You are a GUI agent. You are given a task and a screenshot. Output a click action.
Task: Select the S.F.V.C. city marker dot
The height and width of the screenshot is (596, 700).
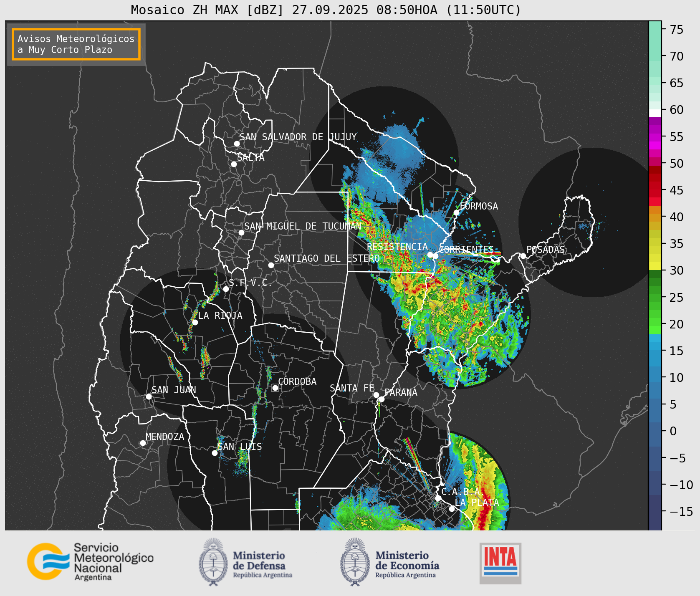[226, 289]
